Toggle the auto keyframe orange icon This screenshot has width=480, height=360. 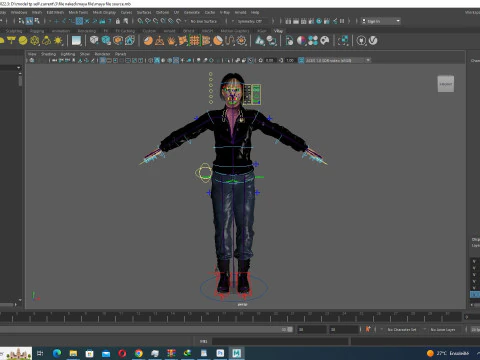click(368, 329)
